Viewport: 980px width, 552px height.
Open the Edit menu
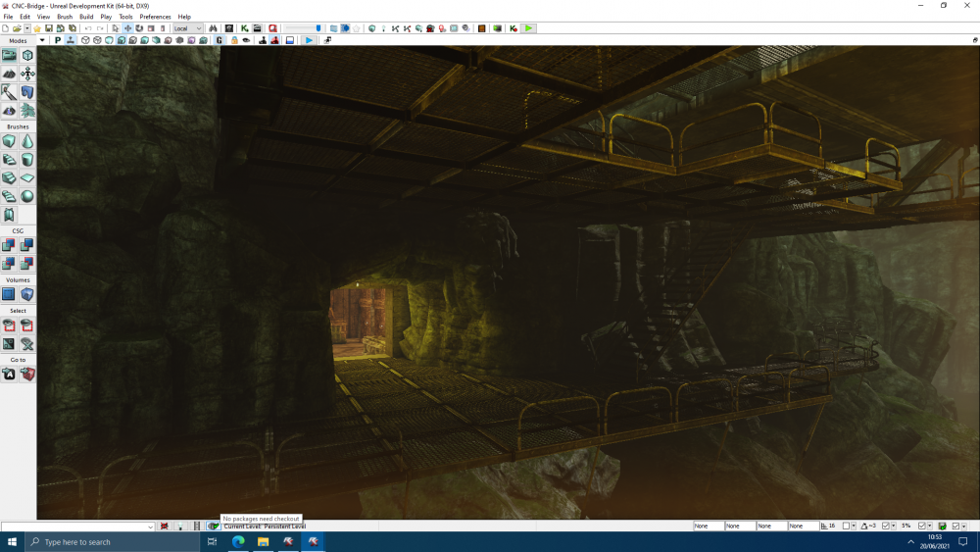pos(25,17)
